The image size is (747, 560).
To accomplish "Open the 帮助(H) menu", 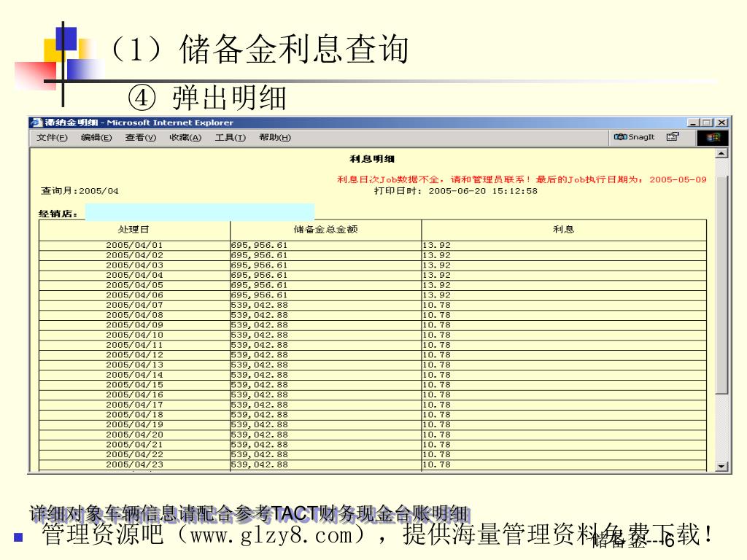I will (275, 138).
